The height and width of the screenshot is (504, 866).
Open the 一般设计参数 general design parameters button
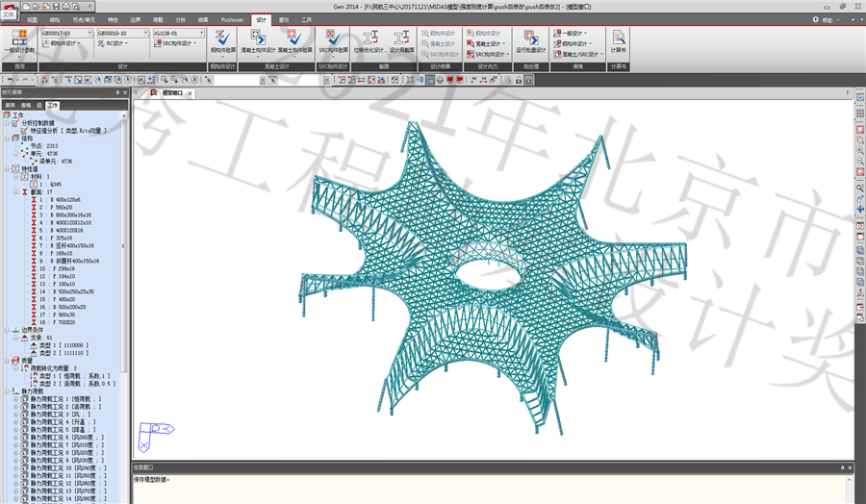point(19,43)
